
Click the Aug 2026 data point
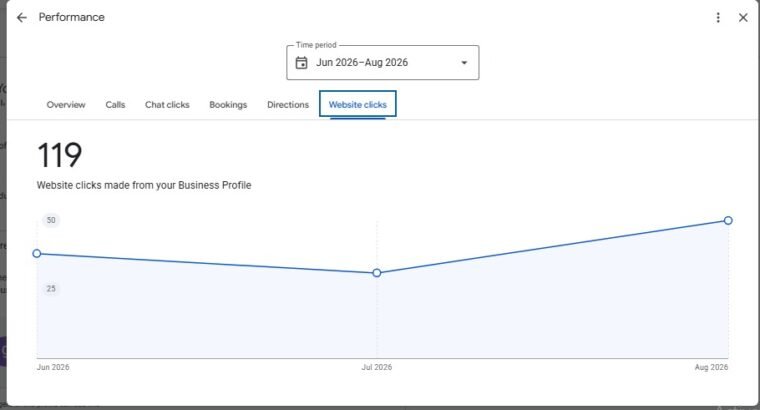click(x=728, y=221)
